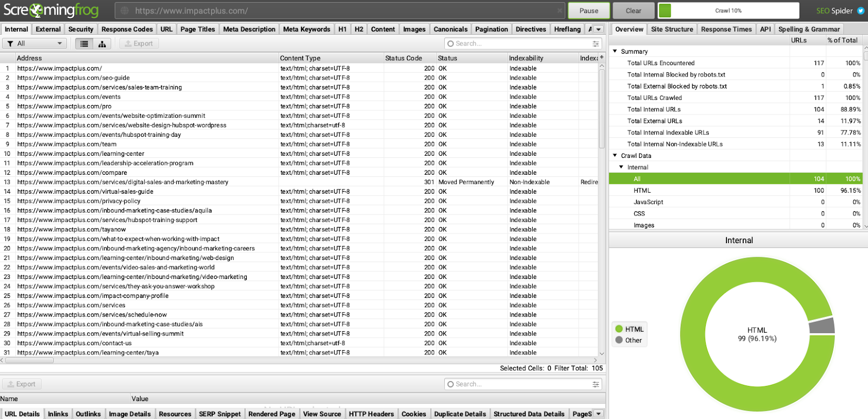Open the Security tab
868x419 pixels.
81,29
